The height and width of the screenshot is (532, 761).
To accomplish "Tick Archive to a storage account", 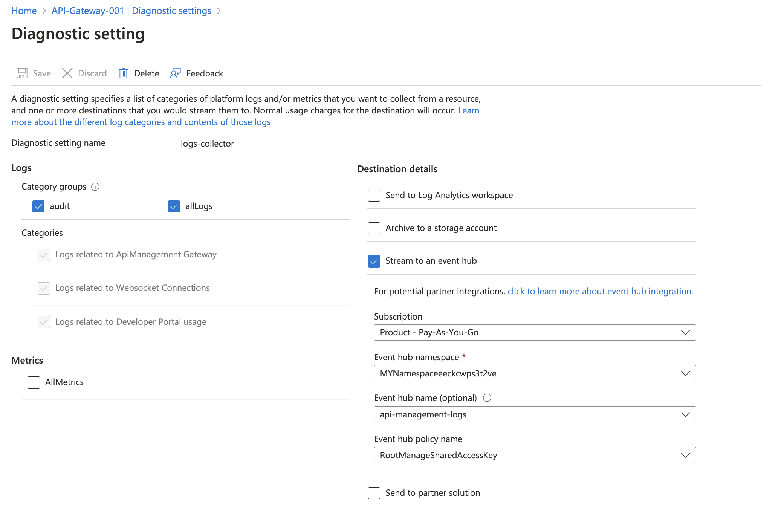I will 374,228.
